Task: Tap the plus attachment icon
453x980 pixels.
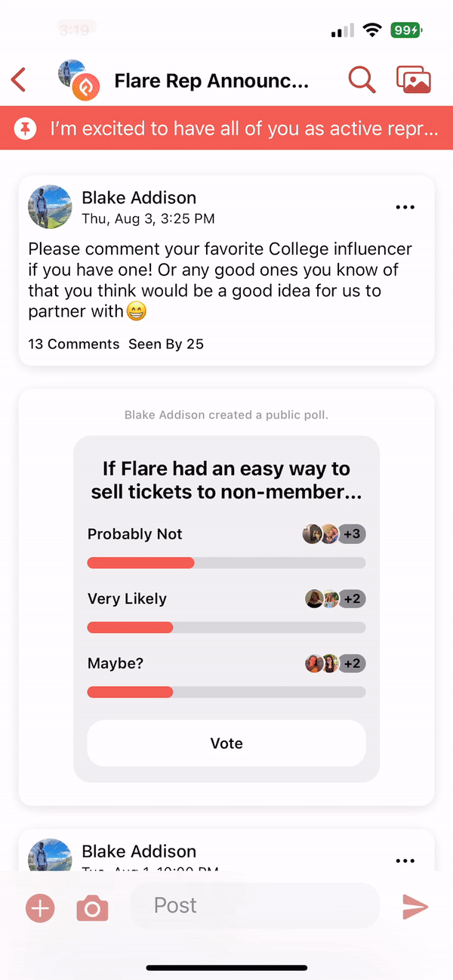Action: [x=40, y=907]
